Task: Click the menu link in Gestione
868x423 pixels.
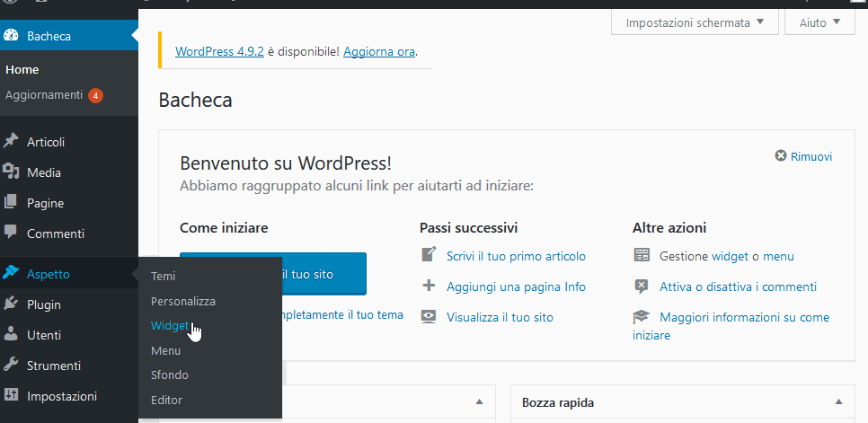Action: (x=778, y=256)
